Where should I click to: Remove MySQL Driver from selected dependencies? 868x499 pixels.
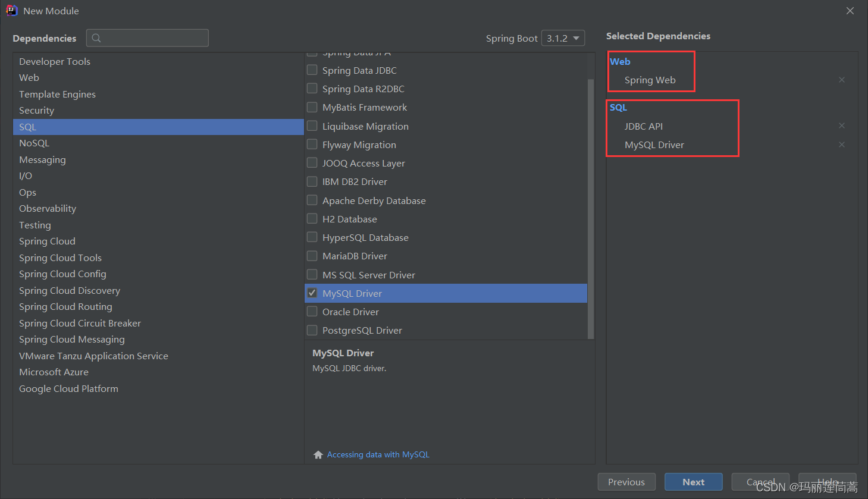pyautogui.click(x=841, y=145)
